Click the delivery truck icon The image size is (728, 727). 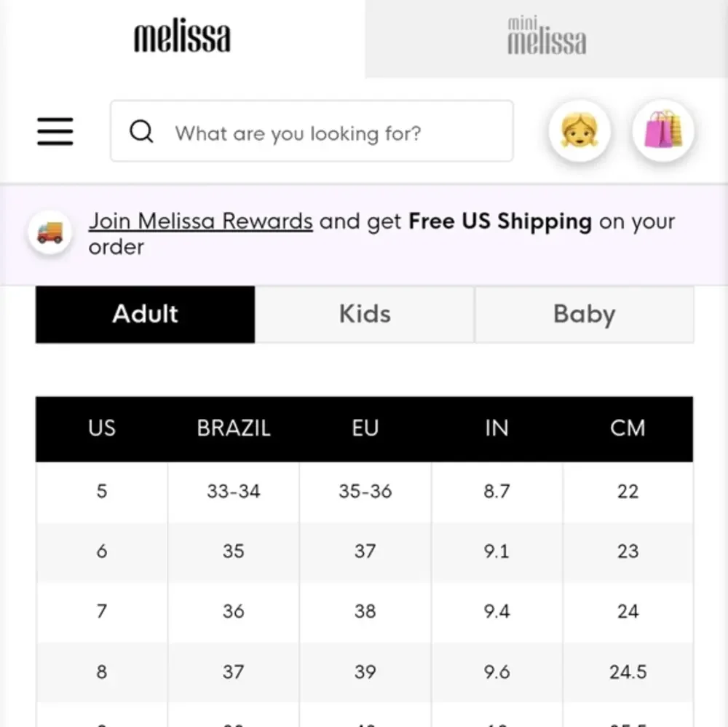tap(50, 232)
